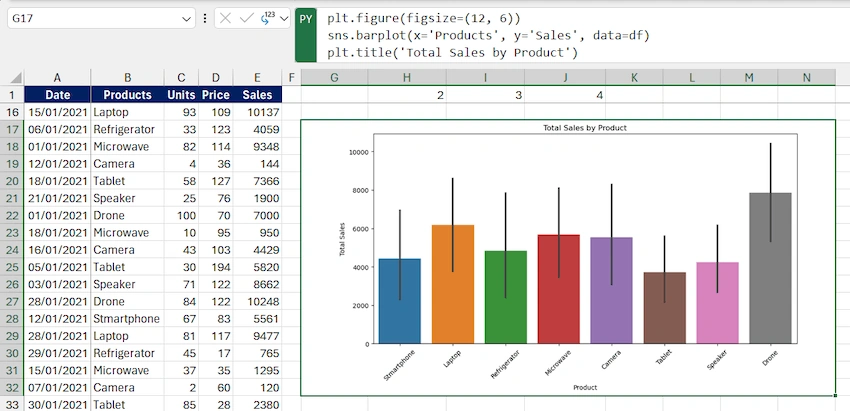
Task: Click the brown Tablet bar in chart
Action: (x=665, y=308)
